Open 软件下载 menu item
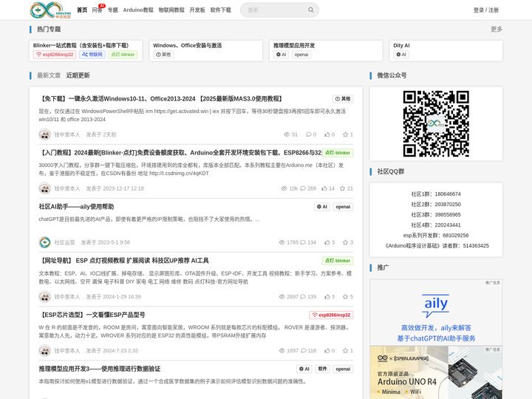 220,10
